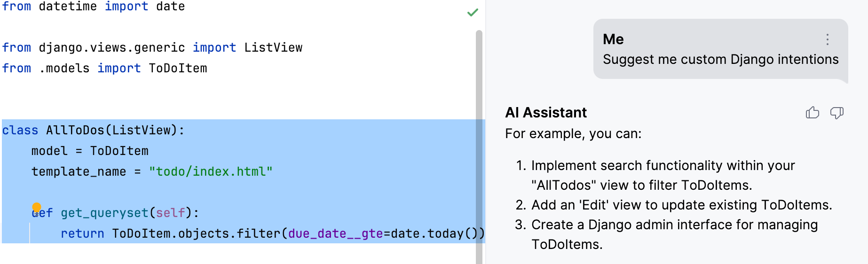868x264 pixels.
Task: Click the second suggestion about the 'Edit' view
Action: [681, 205]
